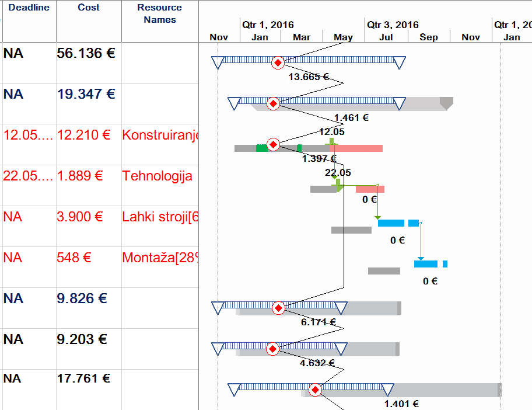Click the red diamond milestone above the 1.461 € label
Image resolution: width=532 pixels, height=410 pixels.
tap(272, 103)
